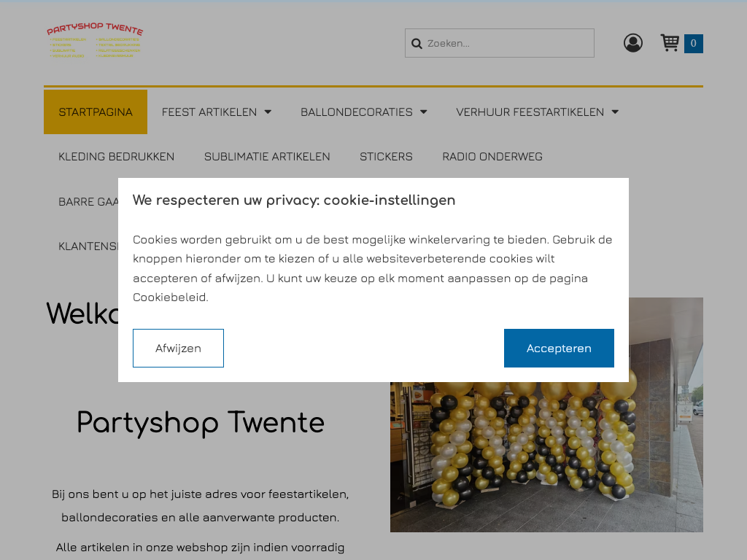Open the Ballondecoraties menu label
The width and height of the screenshot is (747, 560).
click(356, 112)
